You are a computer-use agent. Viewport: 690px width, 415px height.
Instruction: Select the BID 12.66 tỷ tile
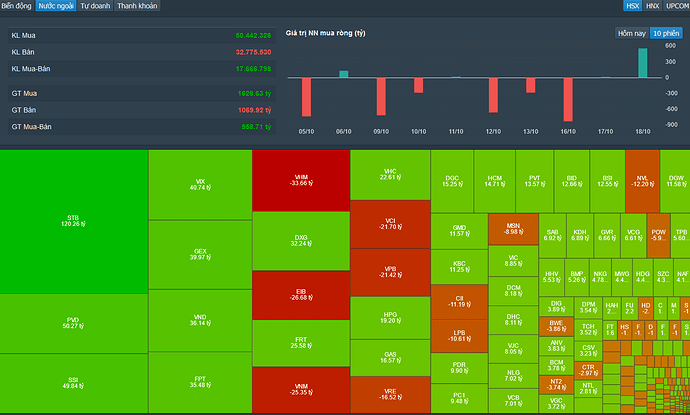click(x=572, y=181)
